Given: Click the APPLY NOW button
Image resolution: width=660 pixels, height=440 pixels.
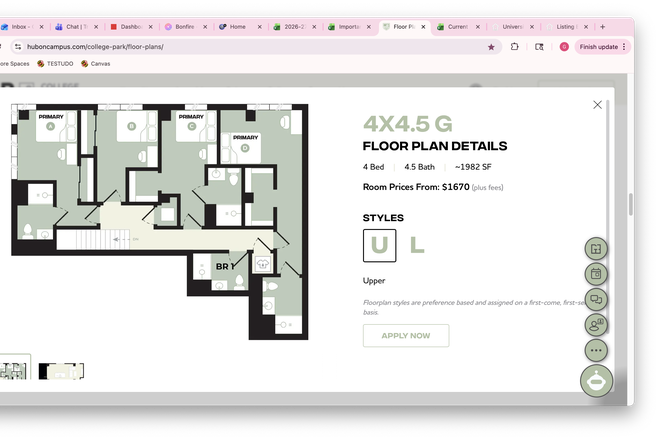Looking at the screenshot, I should point(406,336).
